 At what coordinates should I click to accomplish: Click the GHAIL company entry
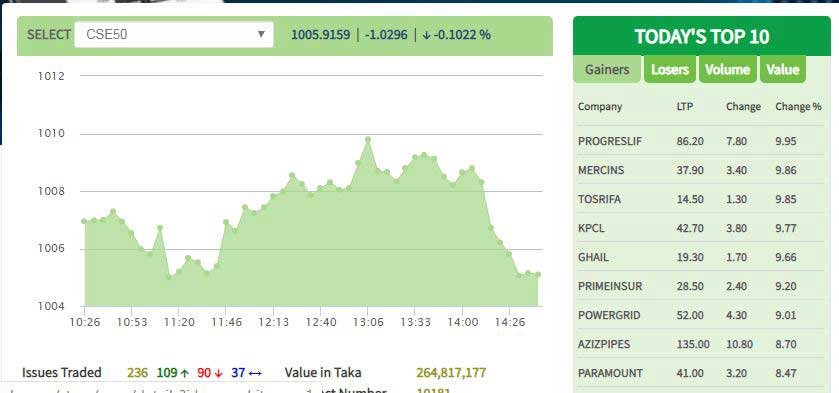pos(593,257)
